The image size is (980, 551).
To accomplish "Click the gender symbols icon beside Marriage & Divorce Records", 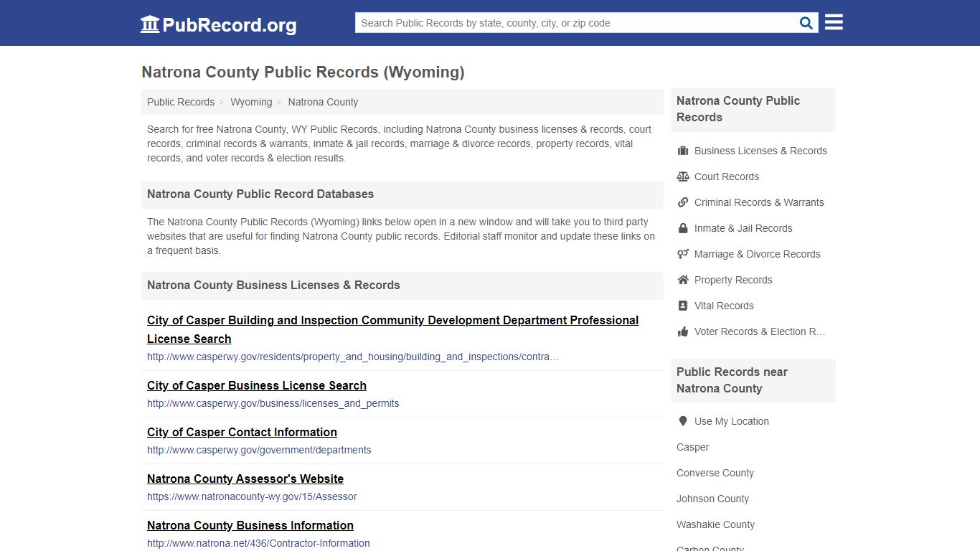I will (x=683, y=254).
